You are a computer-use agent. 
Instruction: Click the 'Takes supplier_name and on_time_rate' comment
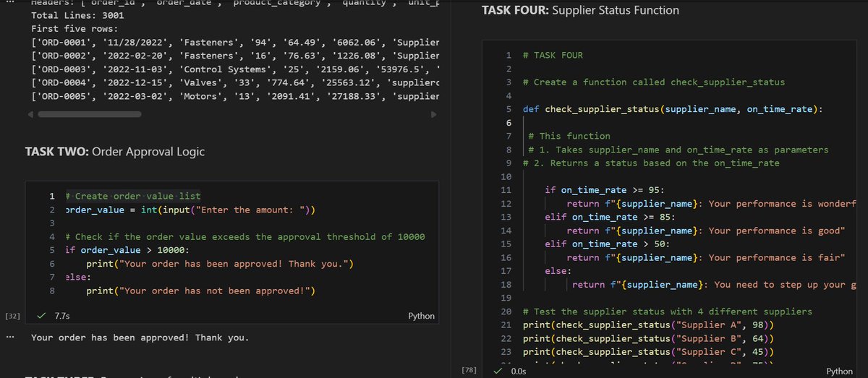click(x=678, y=150)
